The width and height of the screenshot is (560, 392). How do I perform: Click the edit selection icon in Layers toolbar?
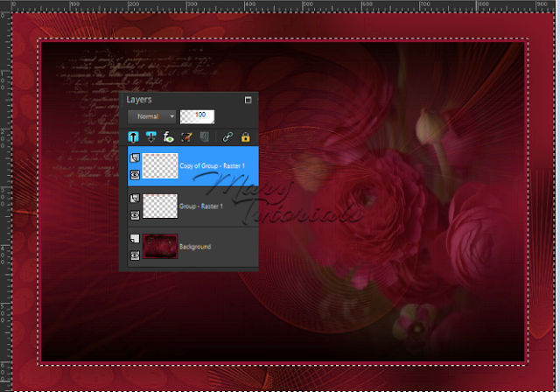[x=185, y=136]
